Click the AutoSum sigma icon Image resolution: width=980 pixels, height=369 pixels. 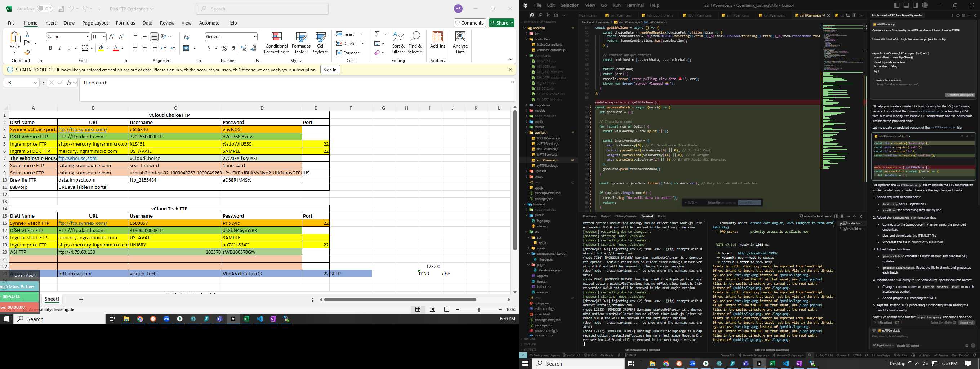(377, 34)
